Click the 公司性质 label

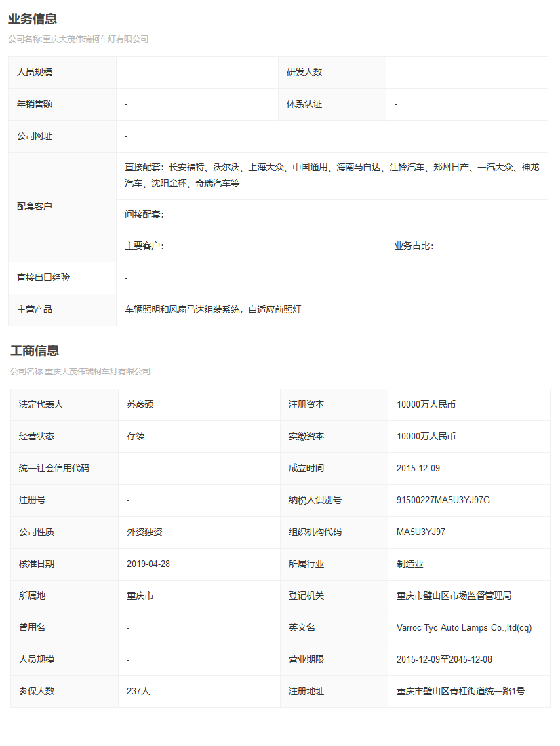[x=36, y=532]
